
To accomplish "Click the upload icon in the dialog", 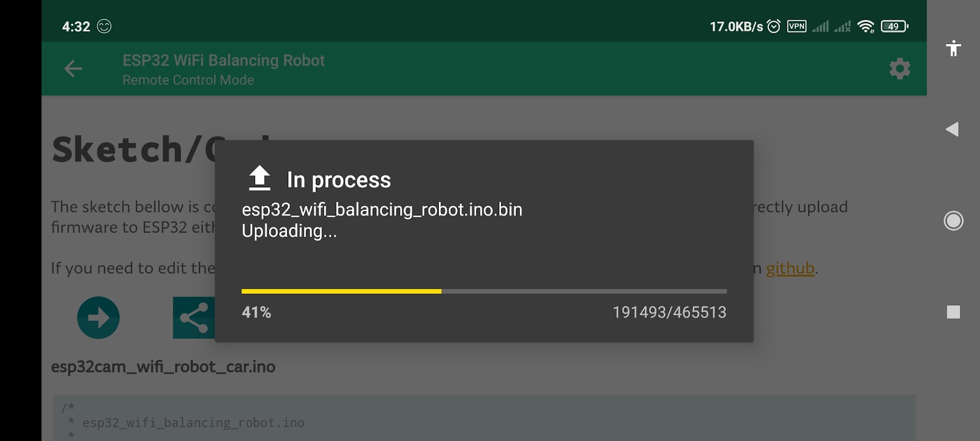I will [x=260, y=179].
